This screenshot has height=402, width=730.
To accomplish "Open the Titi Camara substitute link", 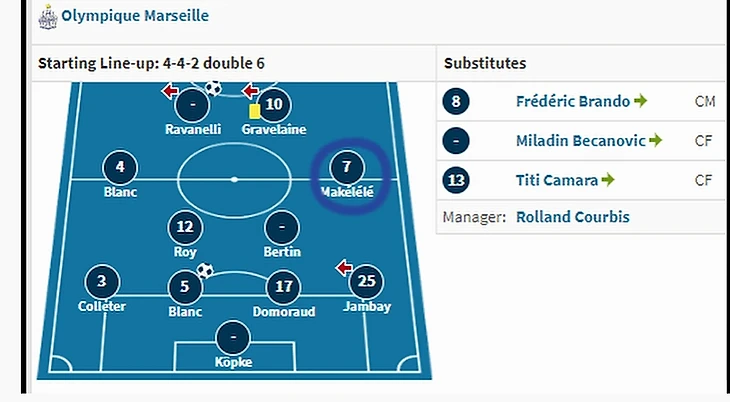I will [557, 181].
